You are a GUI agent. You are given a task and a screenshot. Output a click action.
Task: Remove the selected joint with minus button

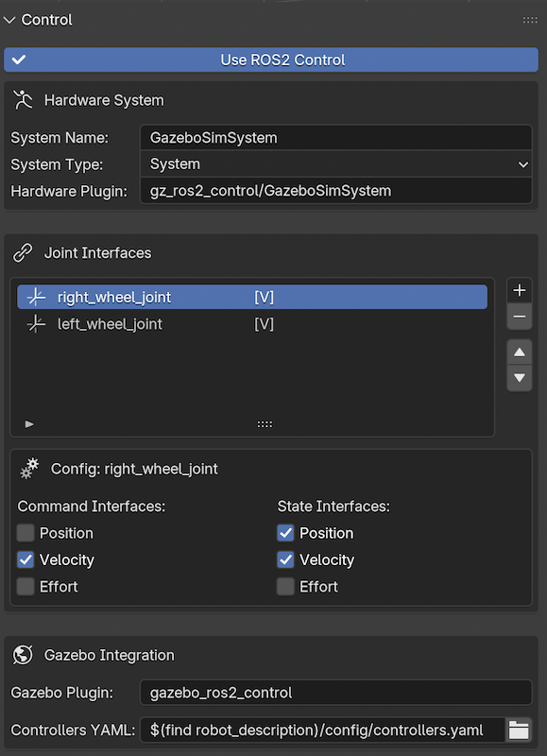tap(520, 317)
